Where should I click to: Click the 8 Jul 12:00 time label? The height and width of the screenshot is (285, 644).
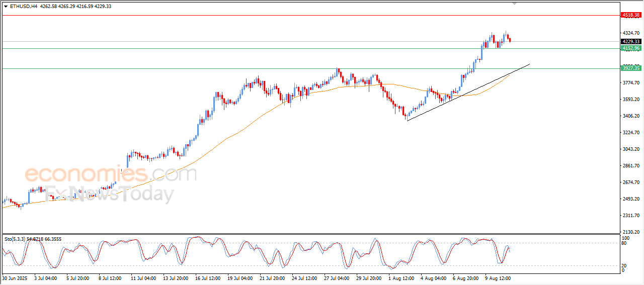tap(110, 277)
